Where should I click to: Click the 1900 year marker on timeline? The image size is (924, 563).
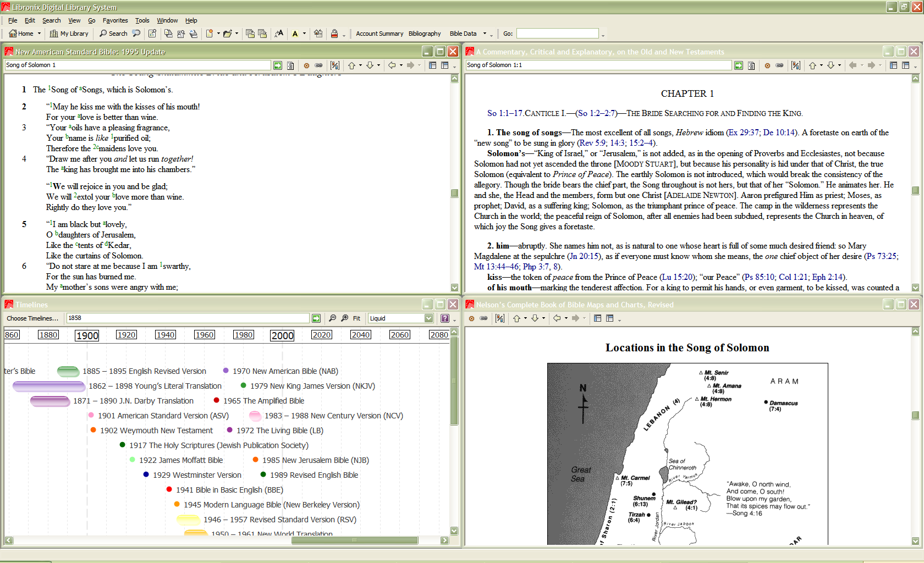(87, 335)
